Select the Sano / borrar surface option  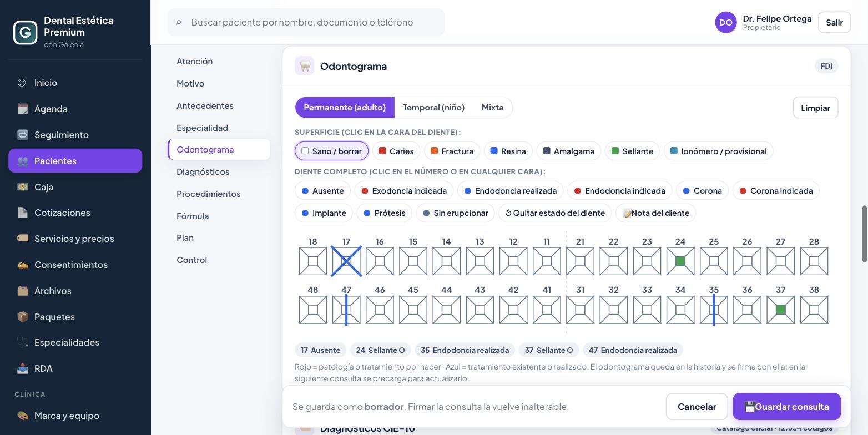pos(331,151)
